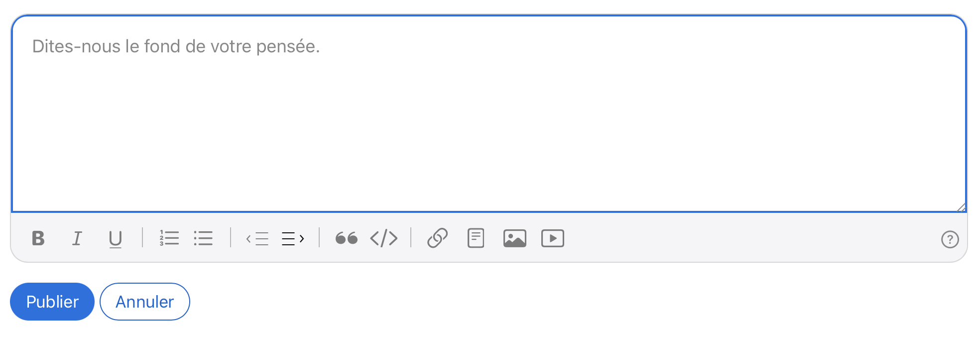980x340 pixels.
Task: Add a hyperlink
Action: (437, 238)
